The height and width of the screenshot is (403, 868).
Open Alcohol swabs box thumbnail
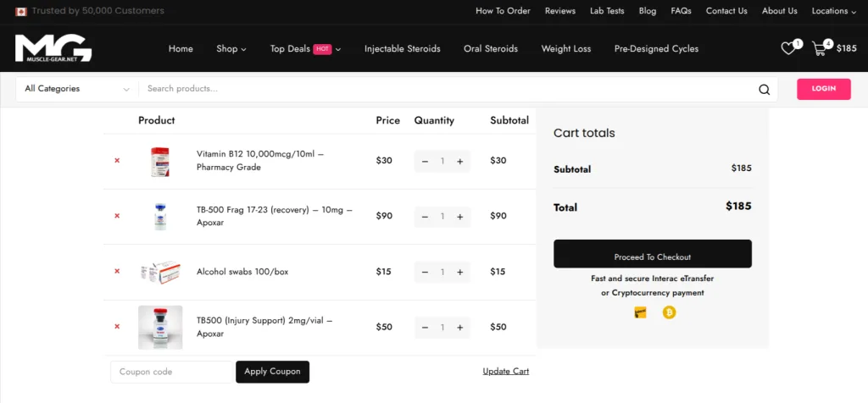160,272
